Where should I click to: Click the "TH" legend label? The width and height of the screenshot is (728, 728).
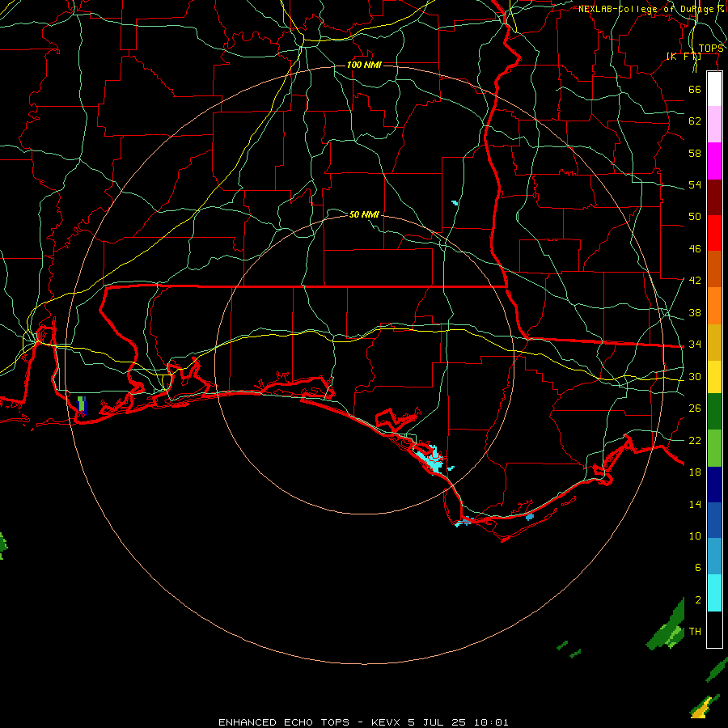695,632
